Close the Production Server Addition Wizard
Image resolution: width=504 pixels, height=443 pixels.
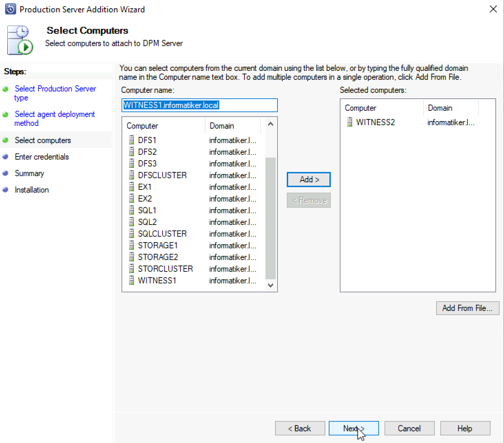493,9
